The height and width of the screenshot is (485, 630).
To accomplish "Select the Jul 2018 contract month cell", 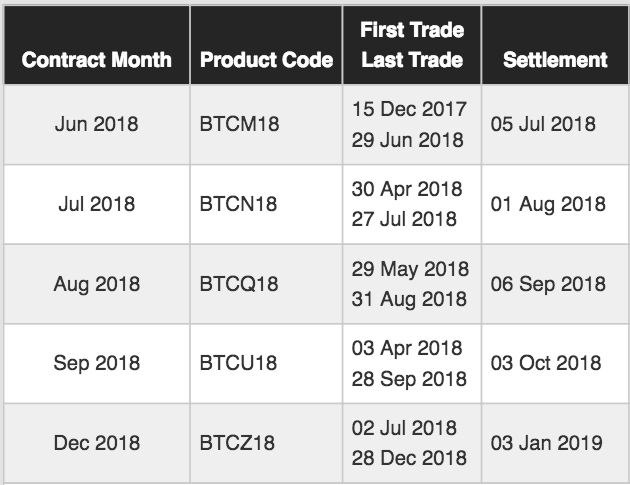I will click(x=96, y=204).
